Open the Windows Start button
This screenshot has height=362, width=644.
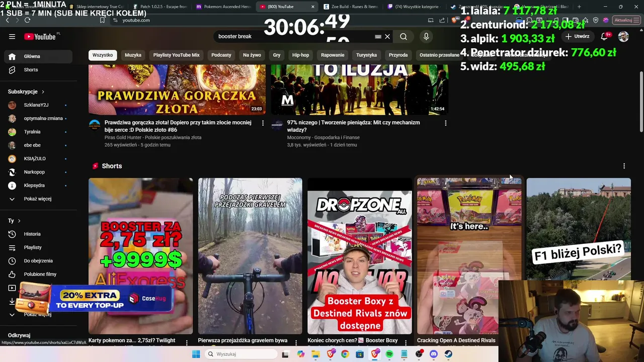196,354
